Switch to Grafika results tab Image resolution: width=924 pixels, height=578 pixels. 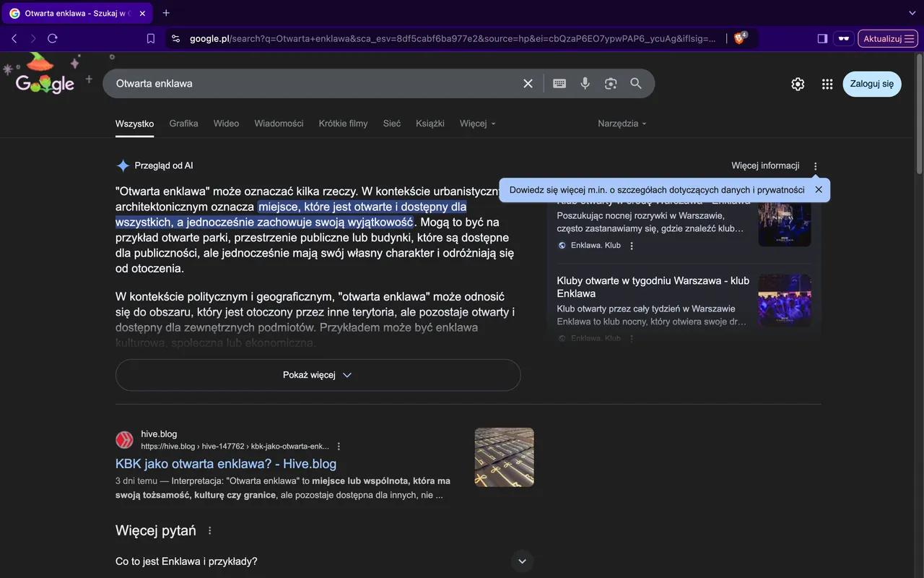tap(183, 124)
